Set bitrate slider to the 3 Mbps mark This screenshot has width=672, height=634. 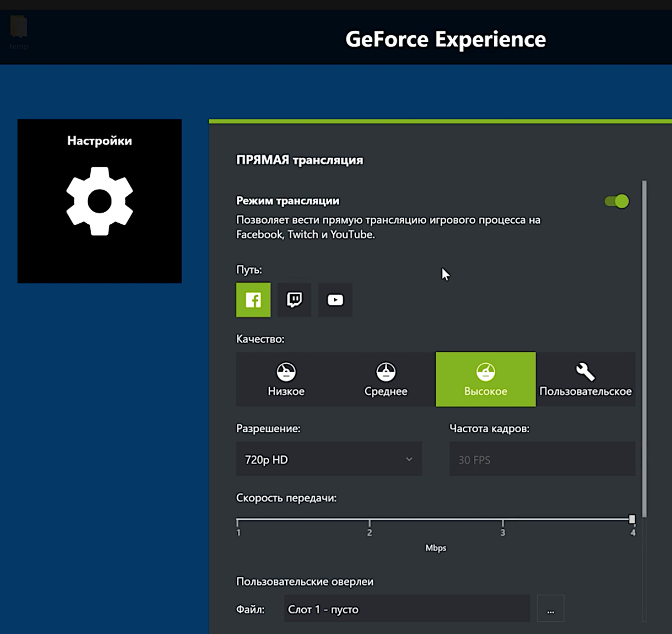[503, 520]
